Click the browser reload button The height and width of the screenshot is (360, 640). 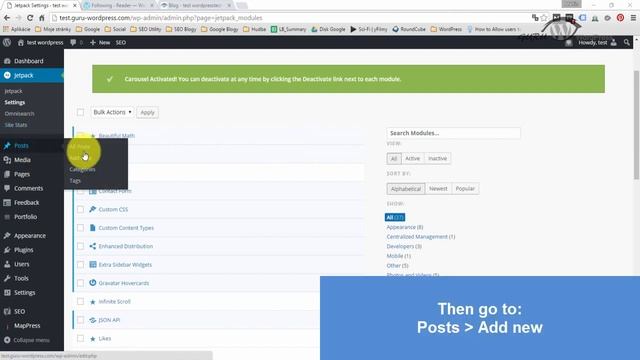click(30, 18)
